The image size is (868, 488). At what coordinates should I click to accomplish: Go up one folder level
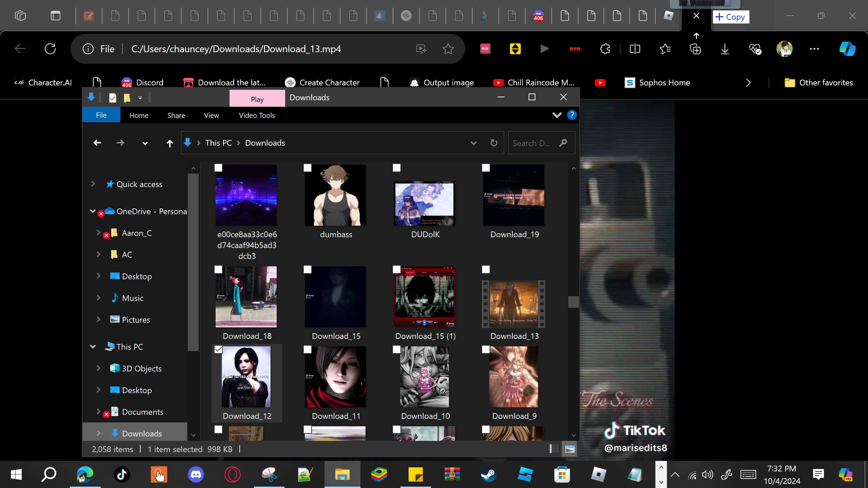[170, 143]
